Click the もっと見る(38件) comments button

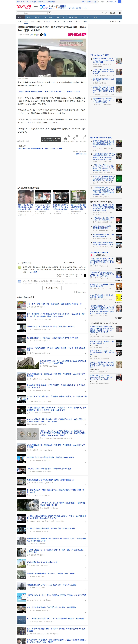click(52, 288)
